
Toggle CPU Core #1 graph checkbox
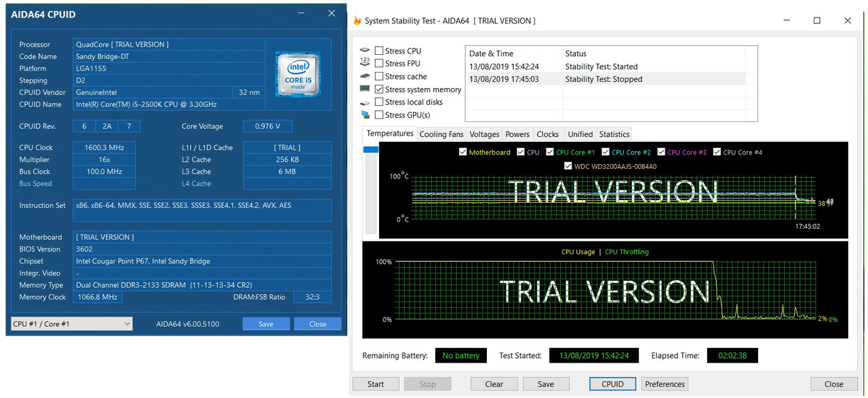click(550, 152)
